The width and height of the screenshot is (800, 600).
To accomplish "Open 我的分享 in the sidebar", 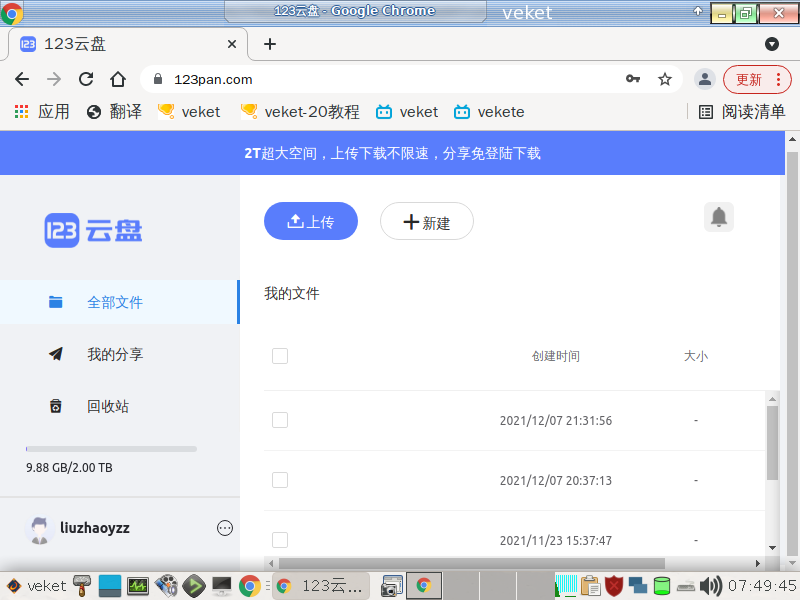I will pos(115,354).
